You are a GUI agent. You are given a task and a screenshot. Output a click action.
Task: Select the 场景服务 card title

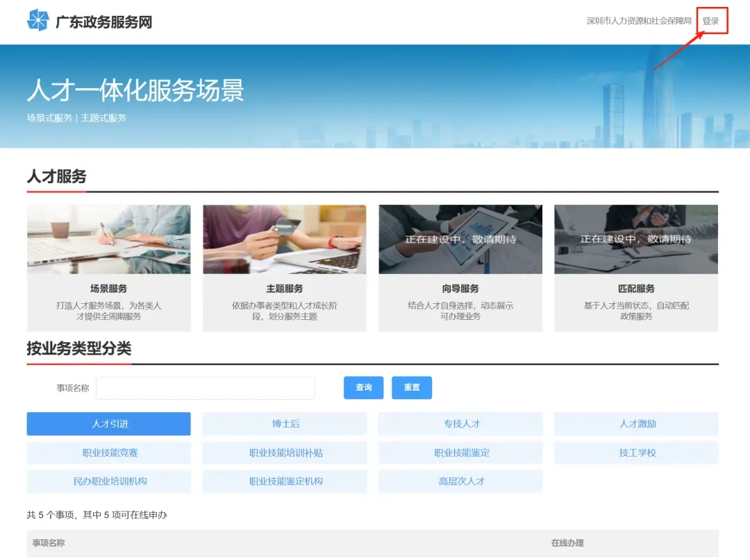(x=108, y=289)
